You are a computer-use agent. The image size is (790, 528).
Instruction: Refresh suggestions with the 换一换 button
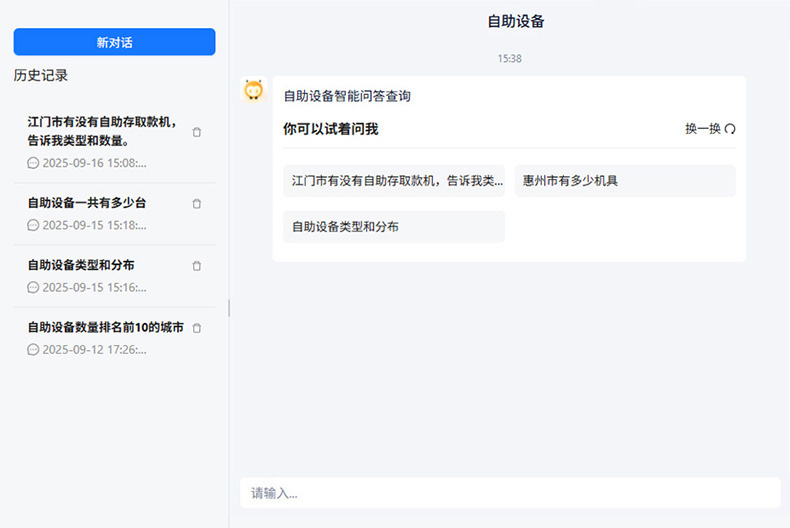click(x=710, y=129)
